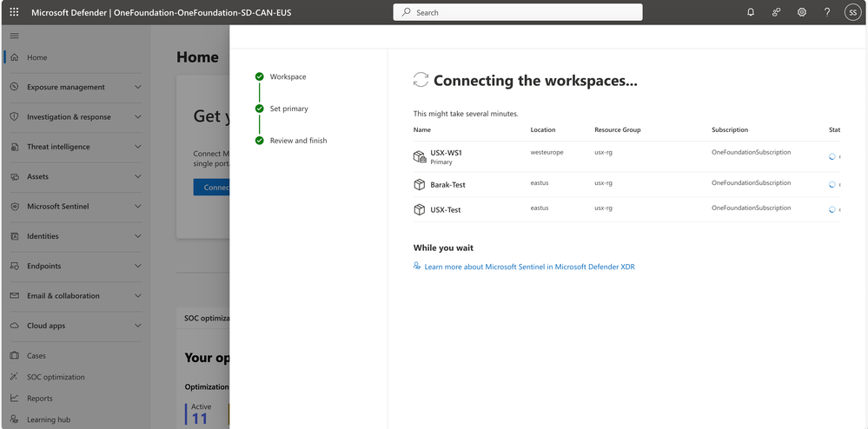Click the Home icon in sidebar

pos(15,57)
